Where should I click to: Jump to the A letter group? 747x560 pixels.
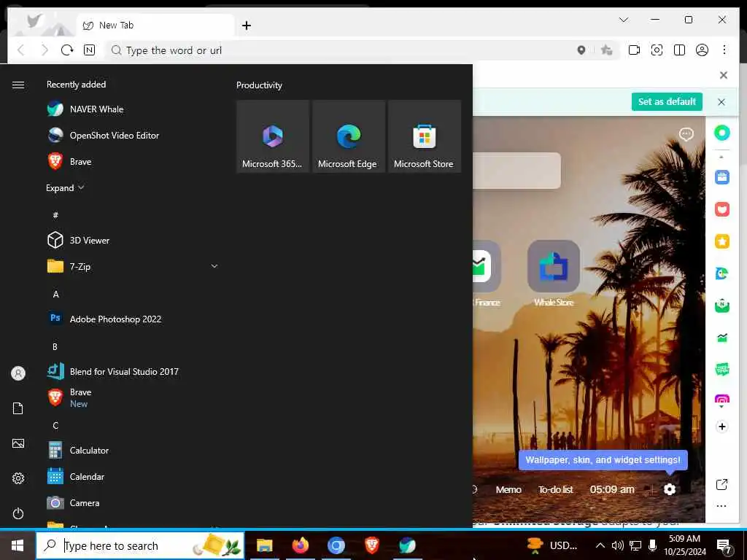tap(55, 295)
